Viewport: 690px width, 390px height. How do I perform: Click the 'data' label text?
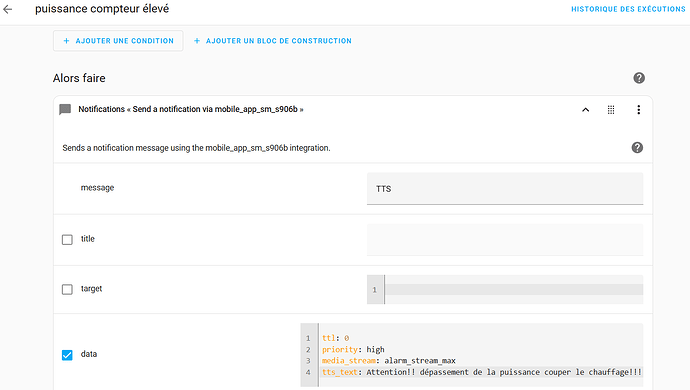click(x=89, y=354)
